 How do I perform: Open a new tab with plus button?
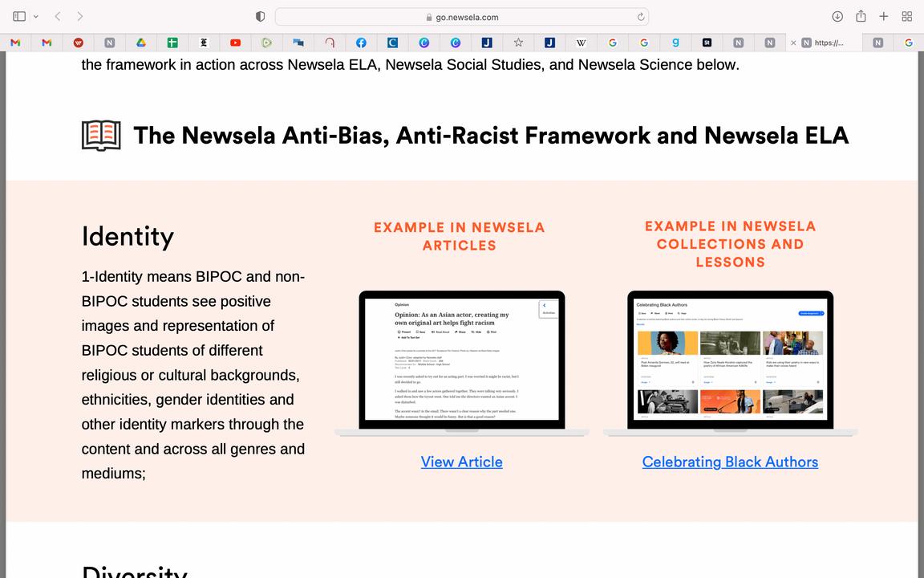[x=883, y=17]
